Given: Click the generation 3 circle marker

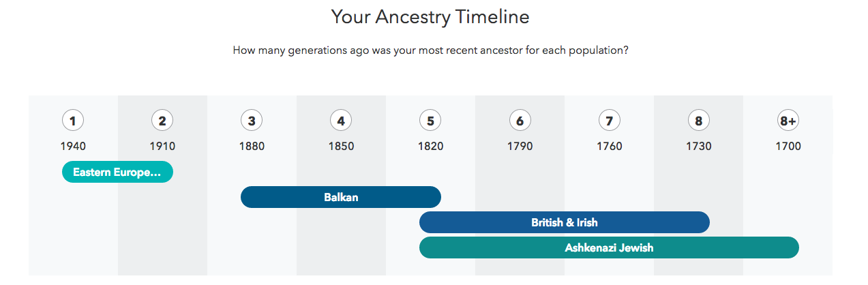Looking at the screenshot, I should [252, 121].
